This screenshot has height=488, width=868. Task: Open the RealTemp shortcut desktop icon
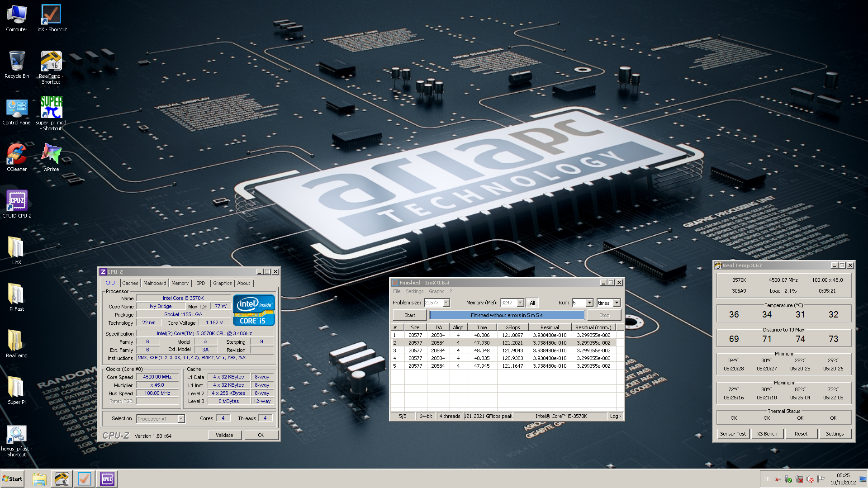(51, 62)
